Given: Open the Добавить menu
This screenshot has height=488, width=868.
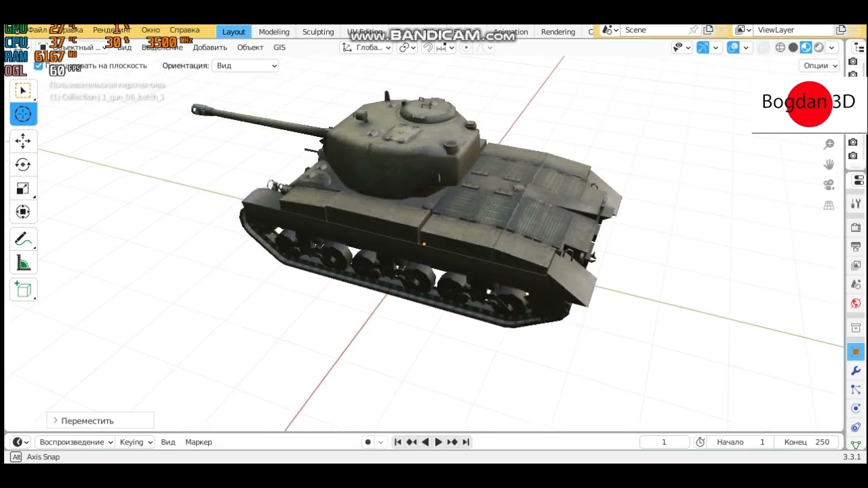Looking at the screenshot, I should [210, 47].
